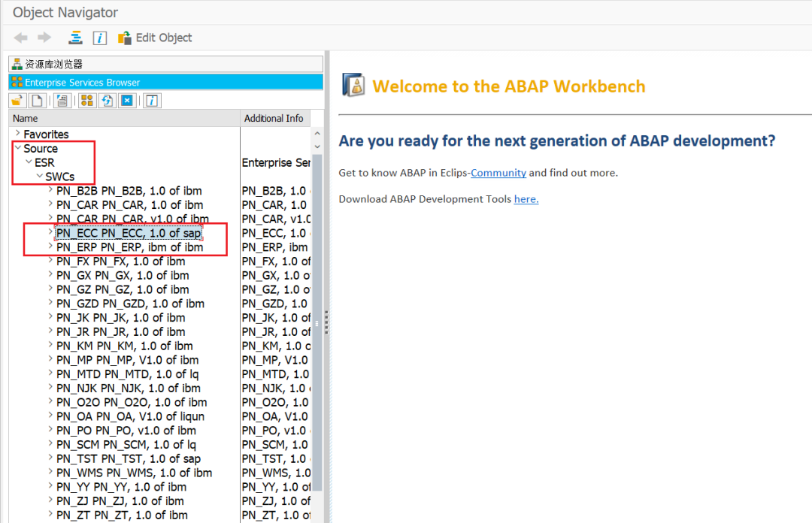Click the ABAP Workbench welcome logo icon
The image size is (812, 523).
click(x=353, y=86)
